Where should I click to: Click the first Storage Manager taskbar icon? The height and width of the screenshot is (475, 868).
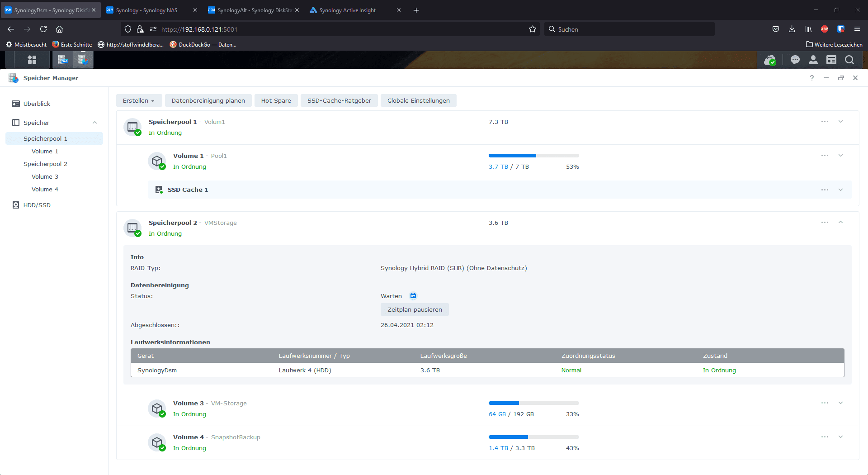63,60
